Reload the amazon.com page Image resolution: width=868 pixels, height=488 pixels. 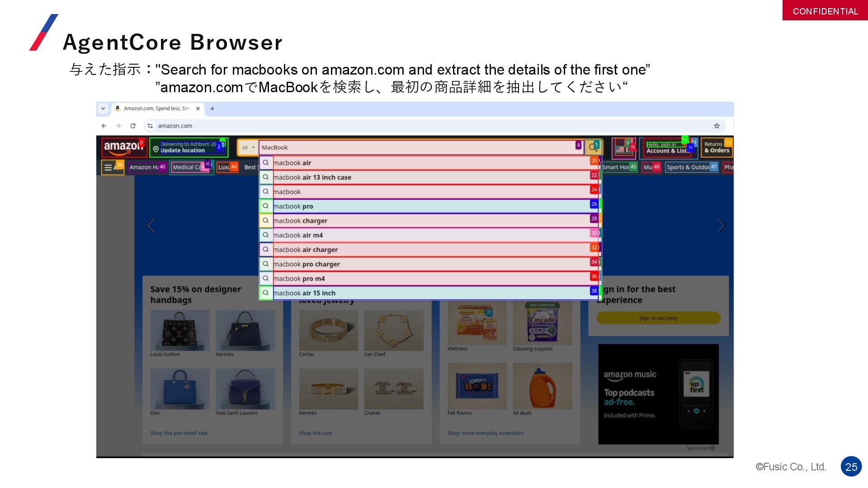tap(133, 126)
